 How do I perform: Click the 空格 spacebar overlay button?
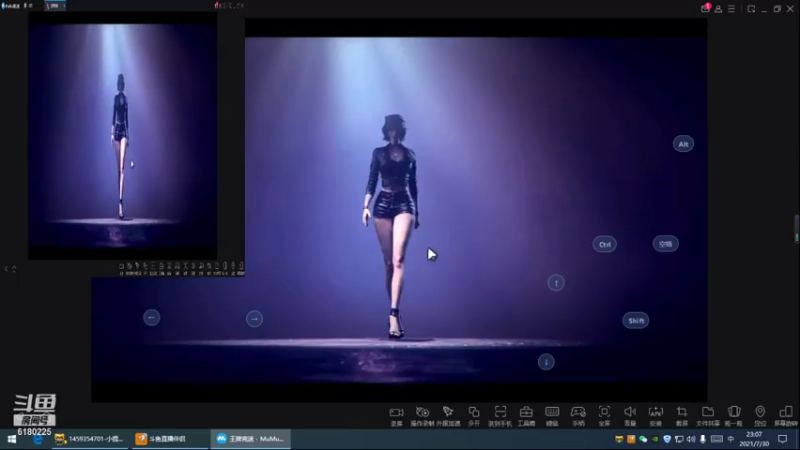click(x=665, y=244)
